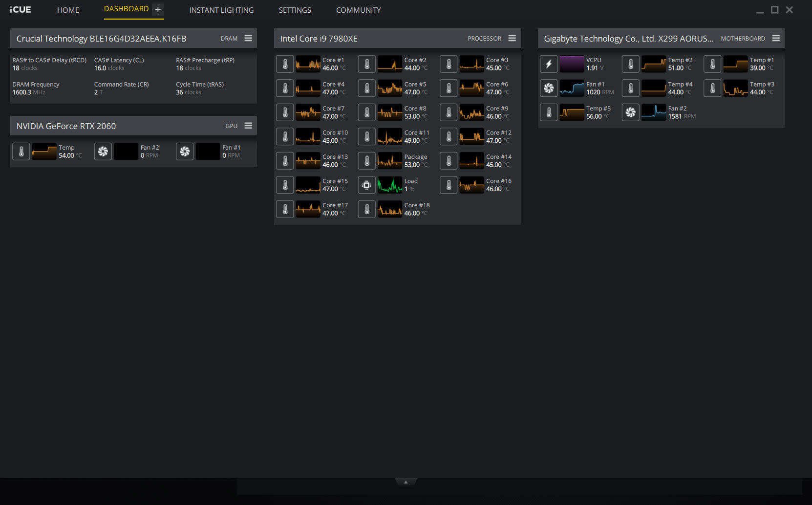812x505 pixels.
Task: Add a new dashboard with plus icon
Action: (x=158, y=9)
